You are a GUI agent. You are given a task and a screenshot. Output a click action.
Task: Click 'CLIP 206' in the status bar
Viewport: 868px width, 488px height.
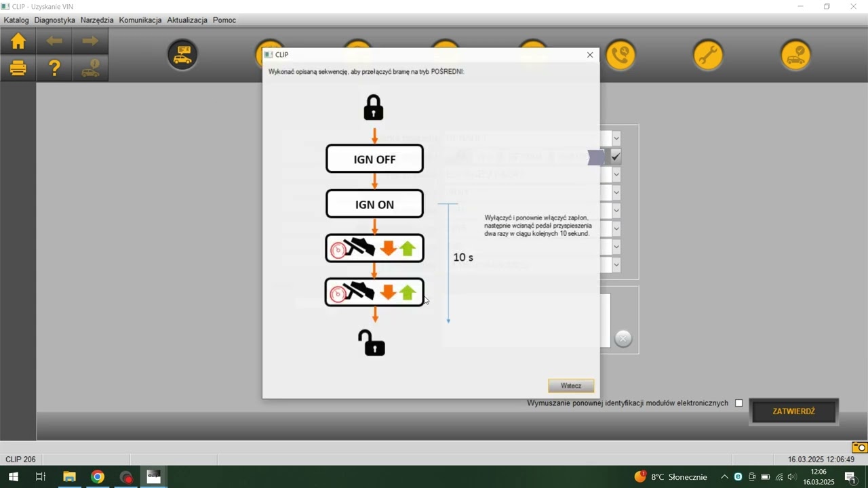coord(20,460)
